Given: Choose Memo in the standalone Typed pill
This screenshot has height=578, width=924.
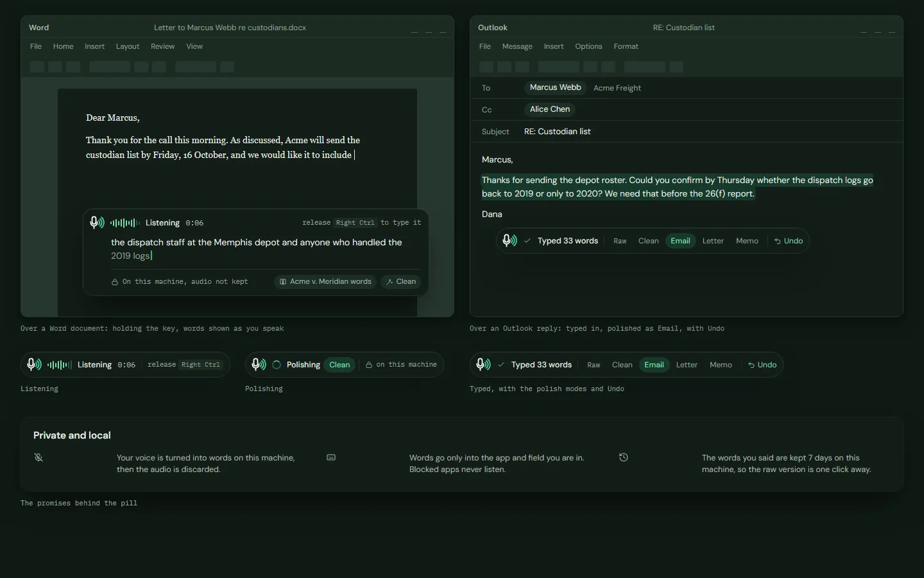Looking at the screenshot, I should click(721, 365).
